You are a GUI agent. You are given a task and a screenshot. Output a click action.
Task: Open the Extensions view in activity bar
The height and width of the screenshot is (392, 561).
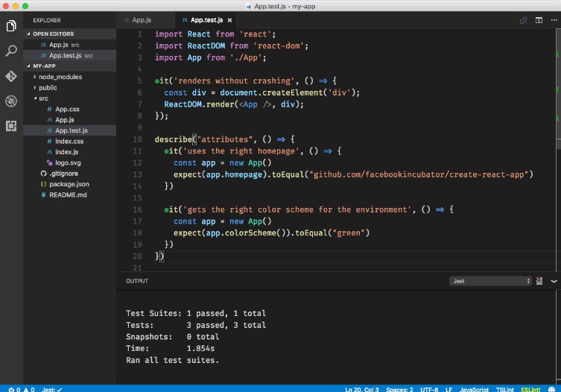[x=11, y=126]
